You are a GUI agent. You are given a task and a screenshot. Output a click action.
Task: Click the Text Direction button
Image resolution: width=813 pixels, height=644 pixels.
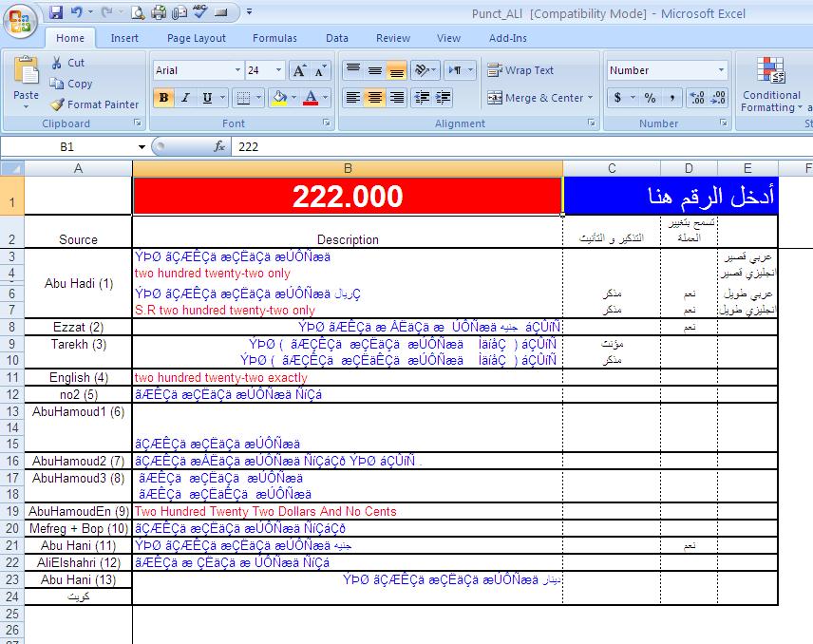pos(455,70)
